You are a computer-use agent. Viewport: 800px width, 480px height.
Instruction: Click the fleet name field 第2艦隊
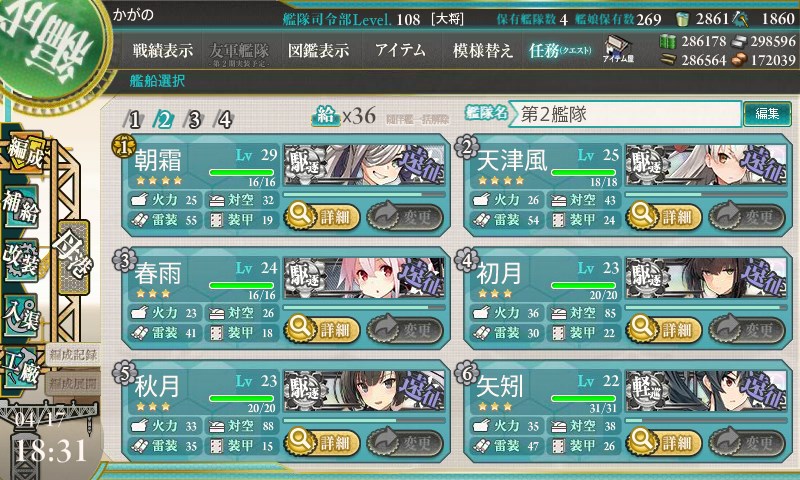625,114
